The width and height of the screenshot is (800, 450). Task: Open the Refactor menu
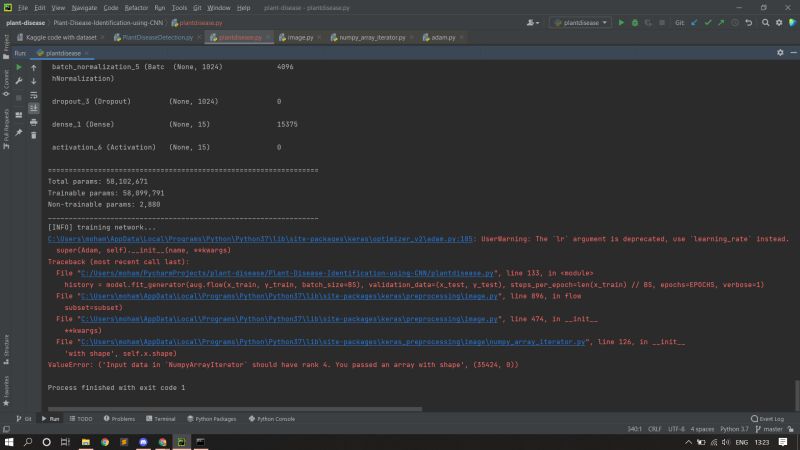136,8
